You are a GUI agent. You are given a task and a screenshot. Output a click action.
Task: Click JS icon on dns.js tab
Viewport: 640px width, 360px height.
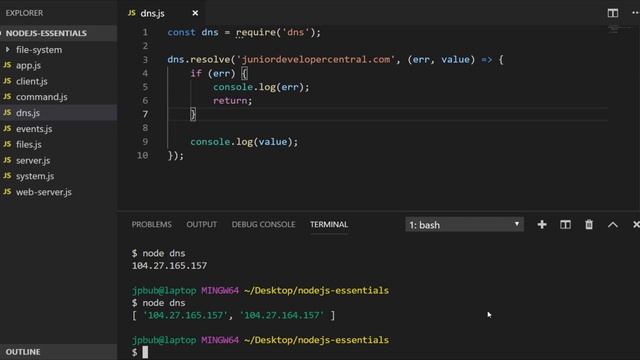coord(131,13)
